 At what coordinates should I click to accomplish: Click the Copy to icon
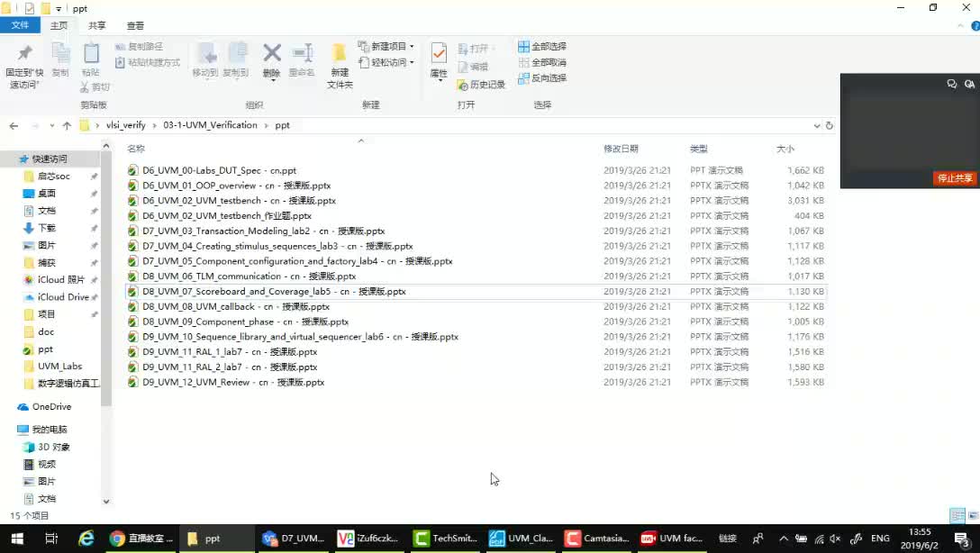[236, 54]
